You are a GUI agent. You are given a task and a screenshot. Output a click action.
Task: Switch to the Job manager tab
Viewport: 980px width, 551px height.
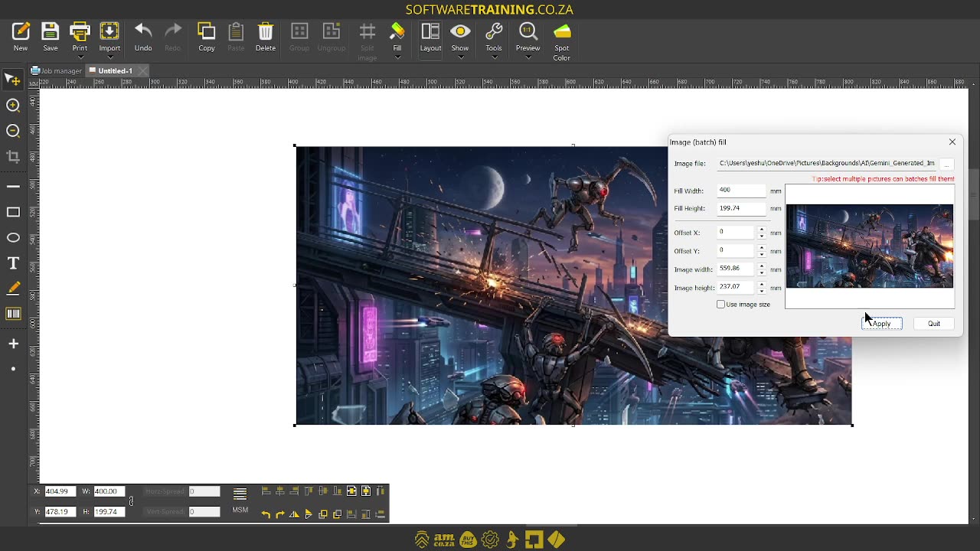click(x=56, y=70)
